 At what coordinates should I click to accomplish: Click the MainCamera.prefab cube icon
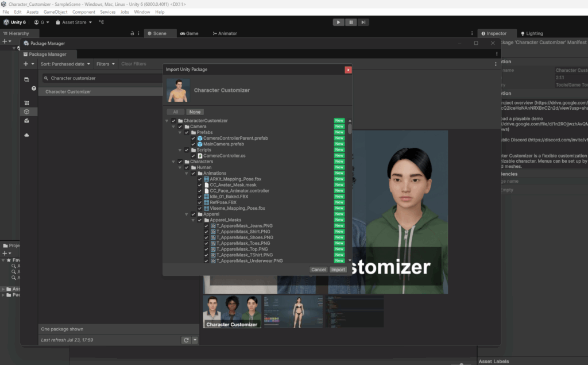(x=200, y=144)
